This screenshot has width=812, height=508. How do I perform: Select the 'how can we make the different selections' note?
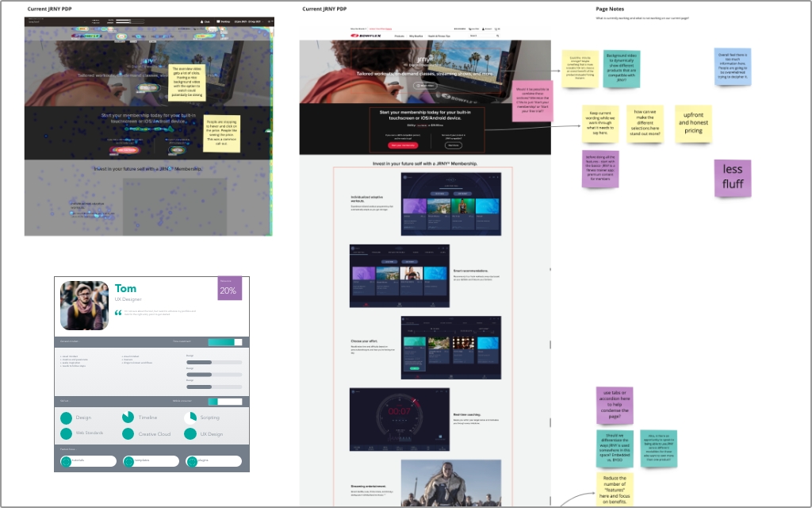[x=645, y=123]
